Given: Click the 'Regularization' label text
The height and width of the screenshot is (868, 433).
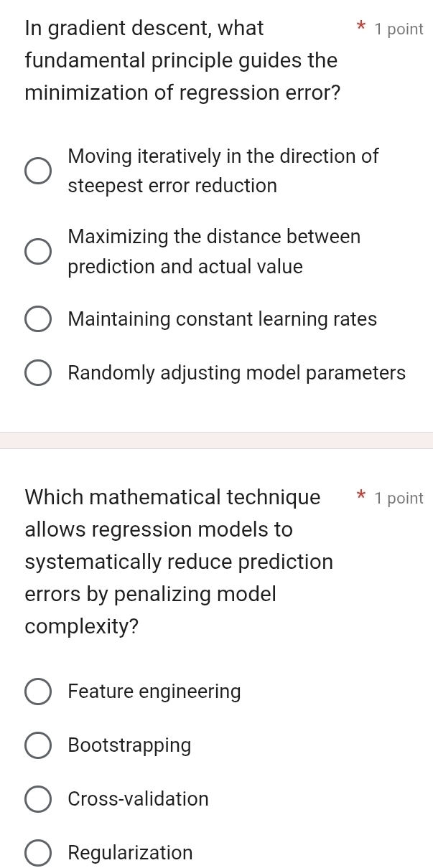Looking at the screenshot, I should pyautogui.click(x=131, y=852).
